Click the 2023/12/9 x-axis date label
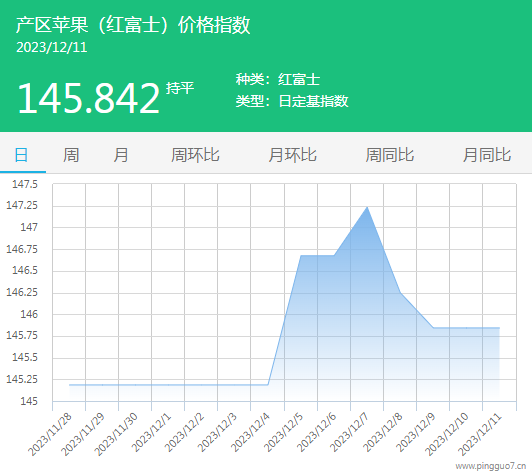This screenshot has width=532, height=476. tap(416, 433)
